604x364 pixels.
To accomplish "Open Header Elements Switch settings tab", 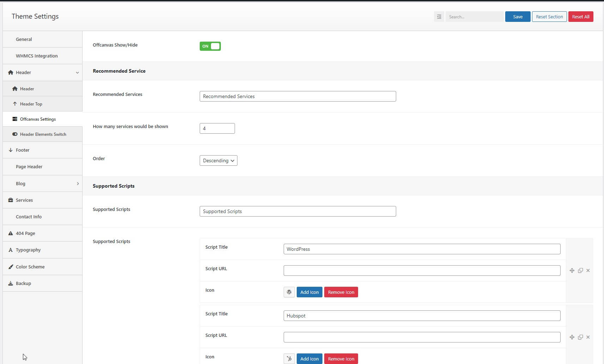I will click(x=42, y=134).
